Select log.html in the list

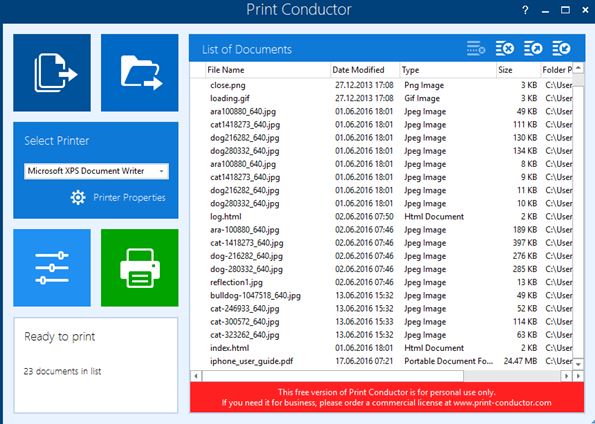pyautogui.click(x=381, y=217)
